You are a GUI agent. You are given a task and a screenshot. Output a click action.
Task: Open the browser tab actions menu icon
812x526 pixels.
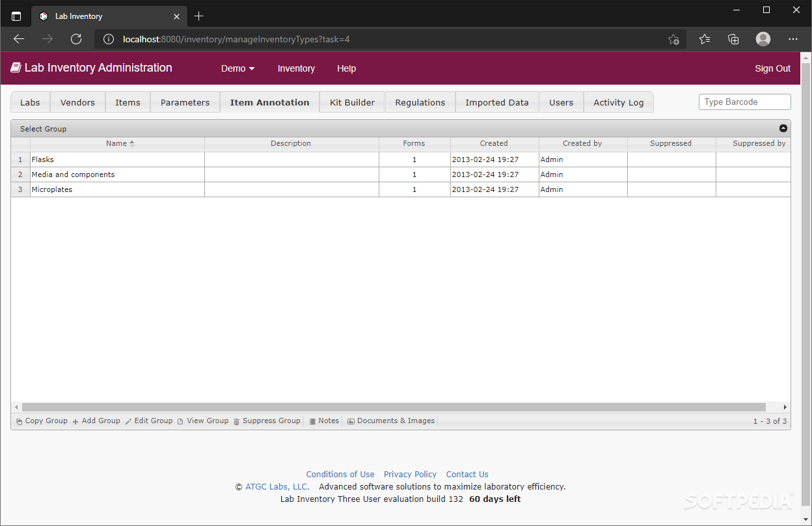click(16, 16)
